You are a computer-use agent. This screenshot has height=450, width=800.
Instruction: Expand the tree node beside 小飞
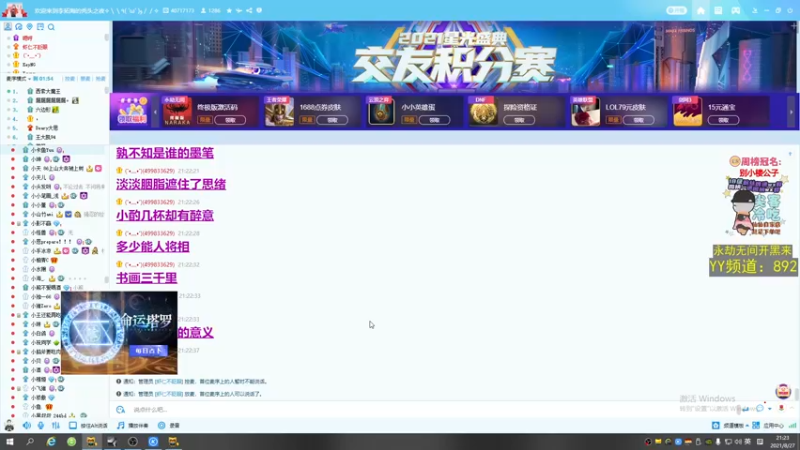coord(19,389)
